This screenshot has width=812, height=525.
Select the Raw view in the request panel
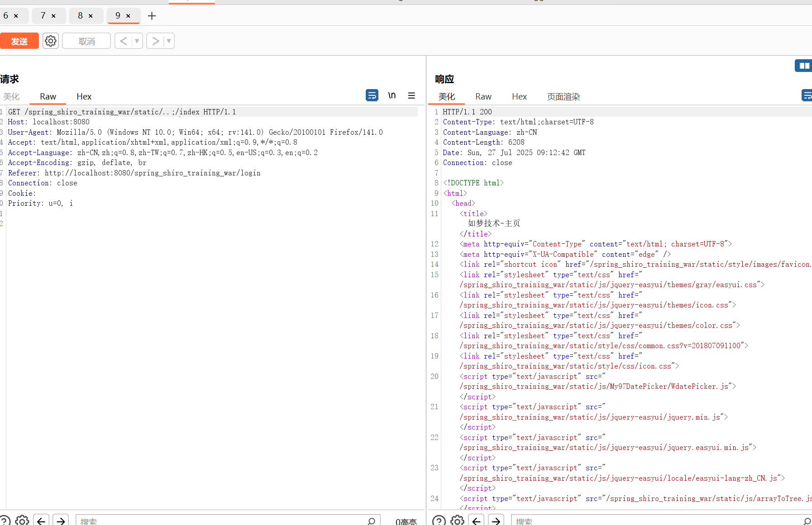click(48, 96)
